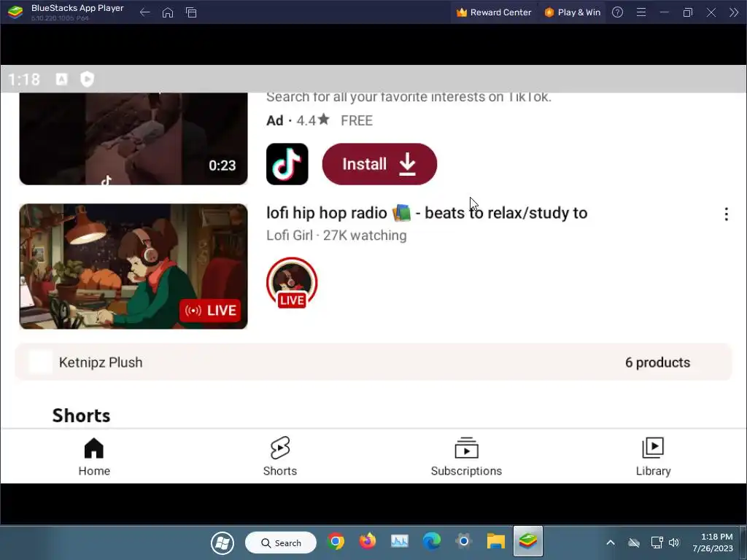Open the Windows Start button
The width and height of the screenshot is (747, 560).
click(x=222, y=542)
